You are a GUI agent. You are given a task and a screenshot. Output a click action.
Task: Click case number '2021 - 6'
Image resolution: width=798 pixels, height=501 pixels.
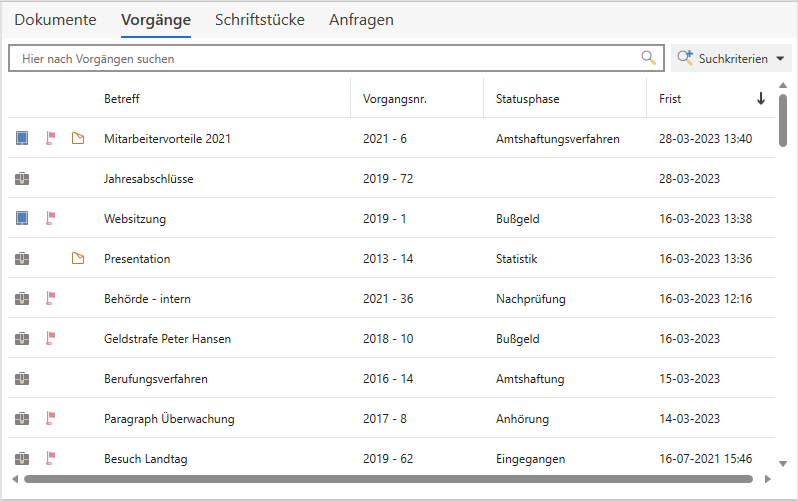tap(385, 138)
